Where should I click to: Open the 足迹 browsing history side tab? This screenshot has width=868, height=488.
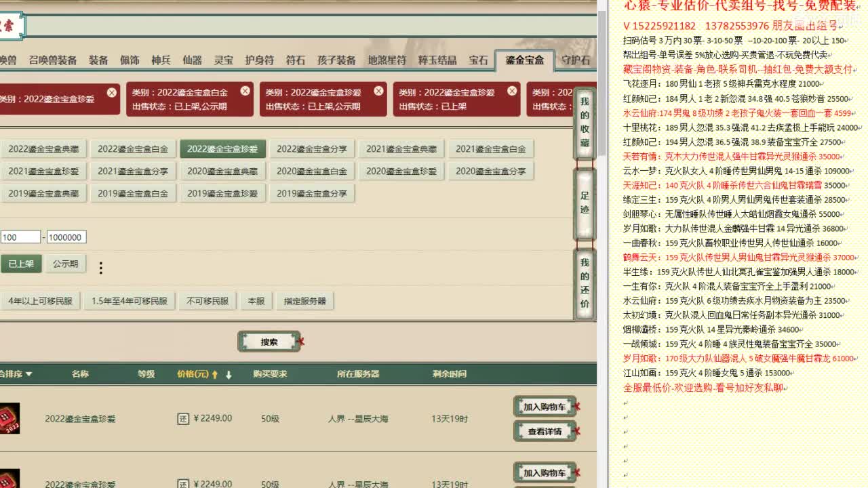(x=585, y=203)
